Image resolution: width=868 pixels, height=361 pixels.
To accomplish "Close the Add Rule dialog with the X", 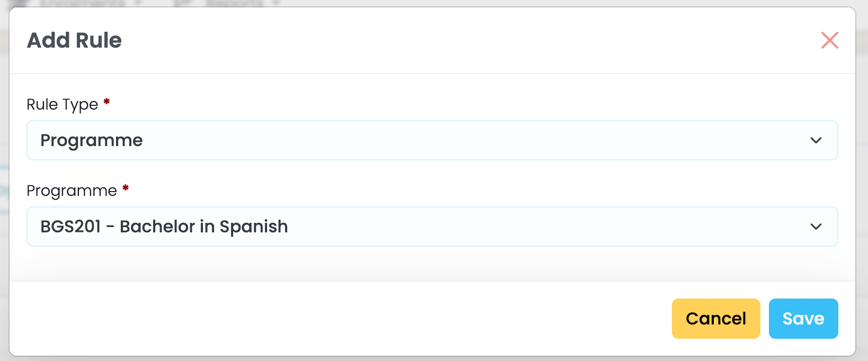I will click(829, 40).
